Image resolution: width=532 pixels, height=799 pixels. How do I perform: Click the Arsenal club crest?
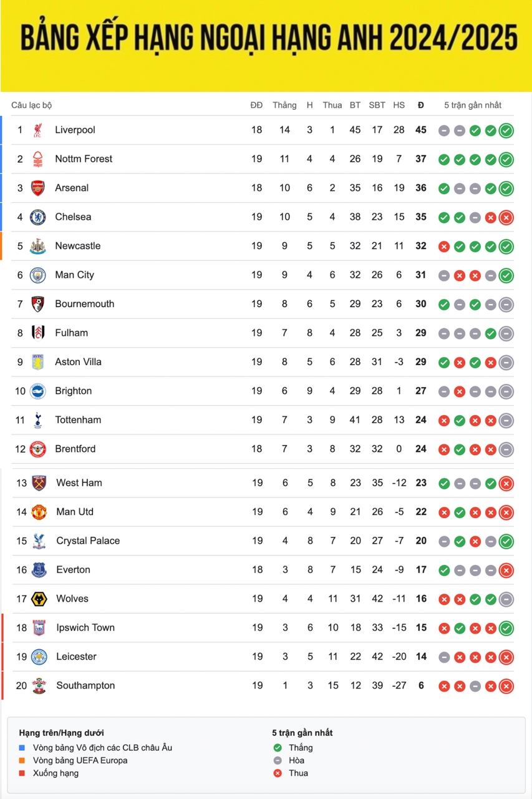point(38,188)
